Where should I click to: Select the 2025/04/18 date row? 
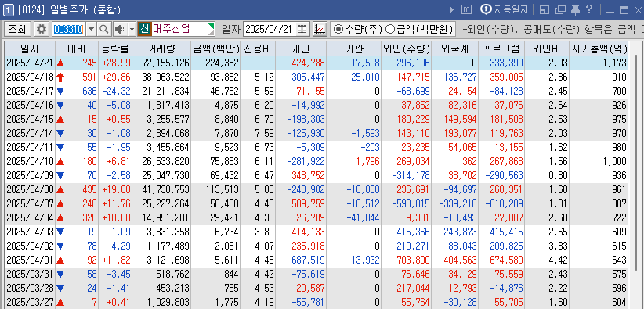pyautogui.click(x=317, y=77)
